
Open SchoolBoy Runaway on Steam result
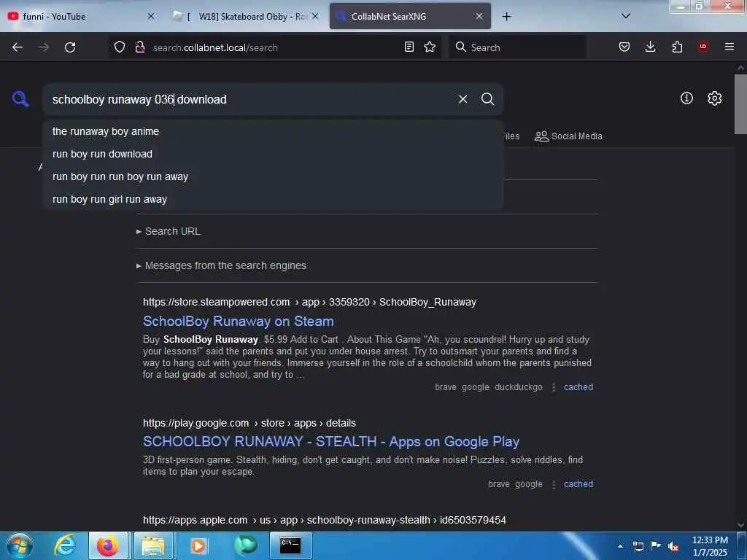(239, 322)
